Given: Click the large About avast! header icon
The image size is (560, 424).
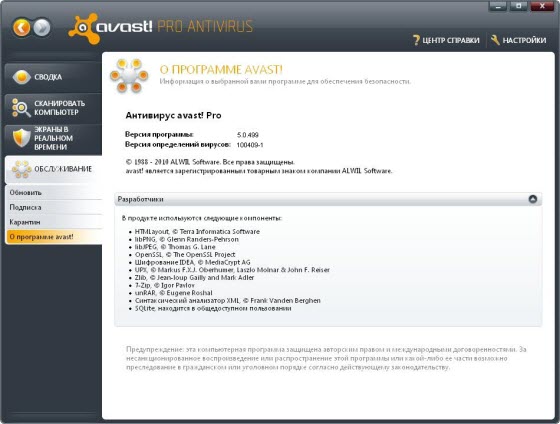Looking at the screenshot, I should [x=129, y=76].
